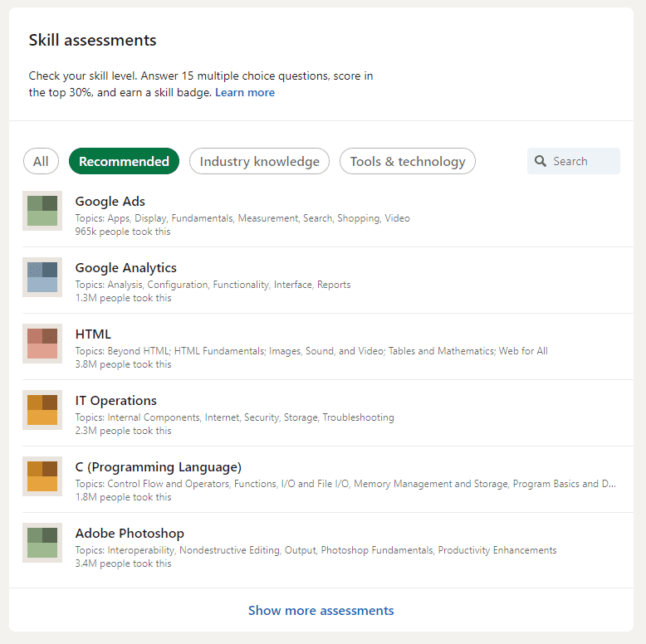The height and width of the screenshot is (644, 646).
Task: Expand list with Show more assessments
Action: [x=321, y=610]
